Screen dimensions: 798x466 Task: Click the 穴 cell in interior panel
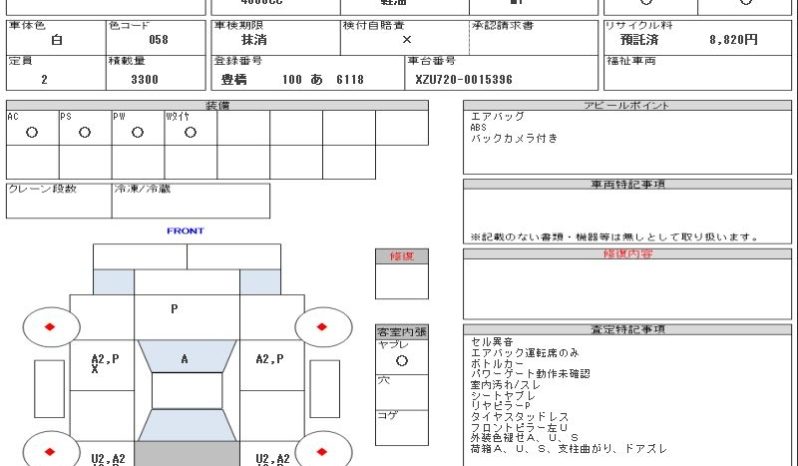[402, 392]
